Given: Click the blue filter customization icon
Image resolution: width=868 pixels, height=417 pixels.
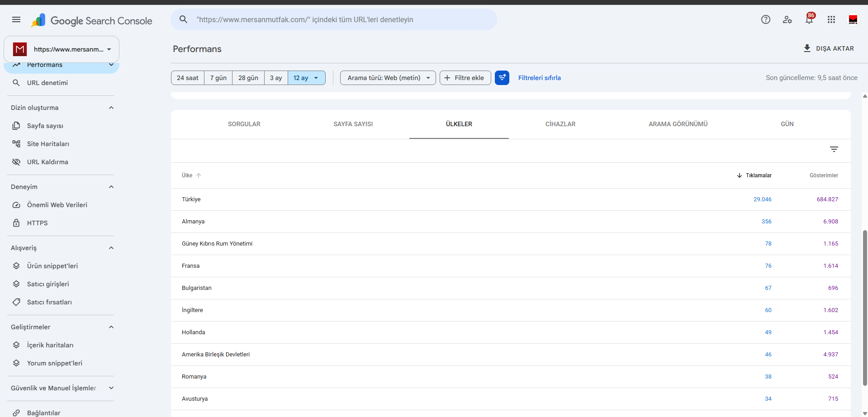Looking at the screenshot, I should tap(502, 78).
